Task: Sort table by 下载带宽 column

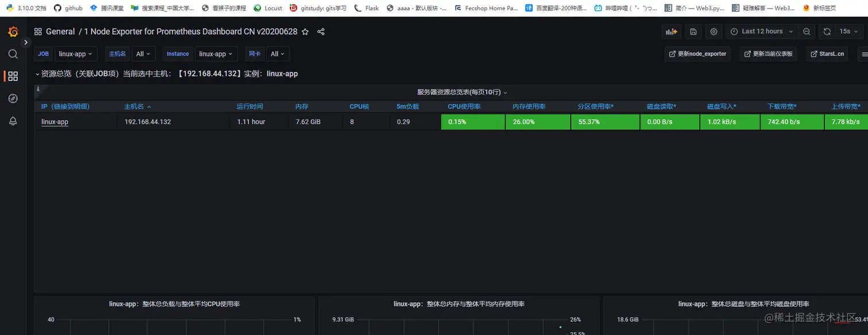Action: [782, 106]
